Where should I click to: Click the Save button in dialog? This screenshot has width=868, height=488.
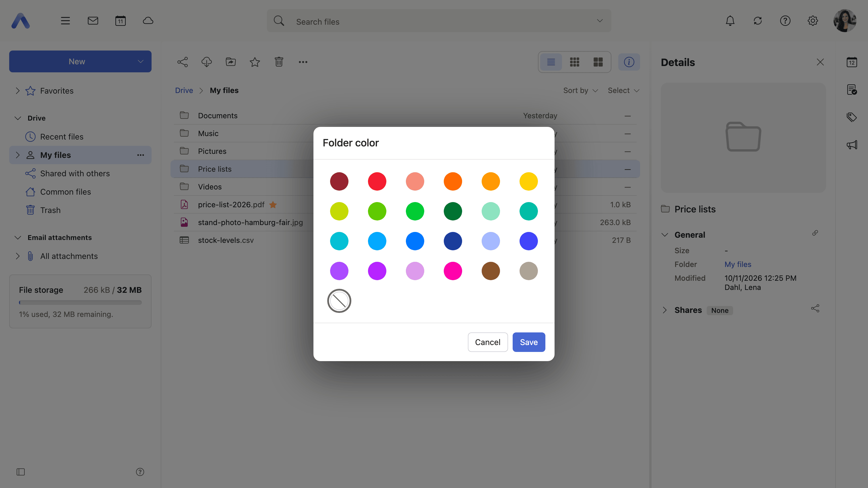tap(529, 342)
